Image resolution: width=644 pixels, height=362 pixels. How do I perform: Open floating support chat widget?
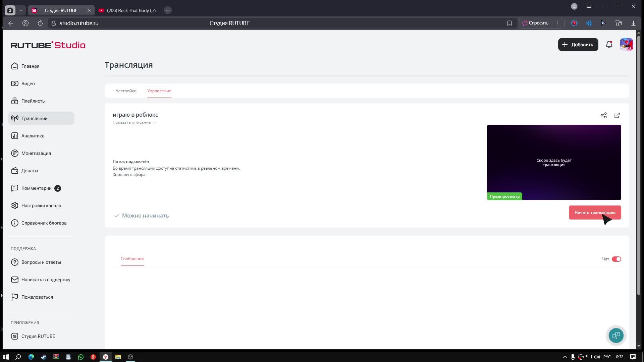pyautogui.click(x=616, y=335)
